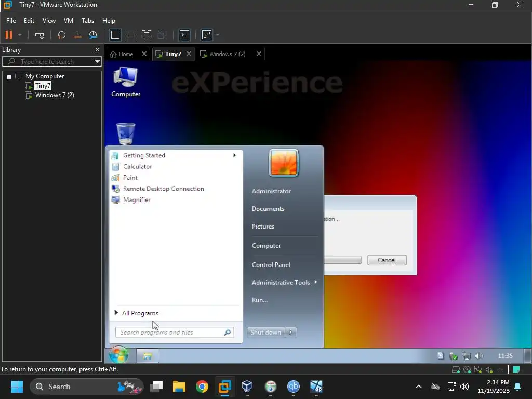Open the VM menu
The width and height of the screenshot is (532, 399).
(69, 21)
